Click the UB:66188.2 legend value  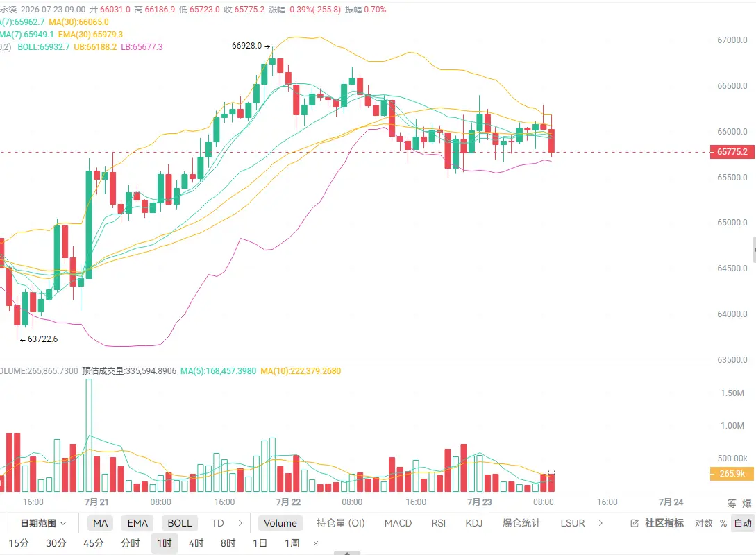coord(95,47)
